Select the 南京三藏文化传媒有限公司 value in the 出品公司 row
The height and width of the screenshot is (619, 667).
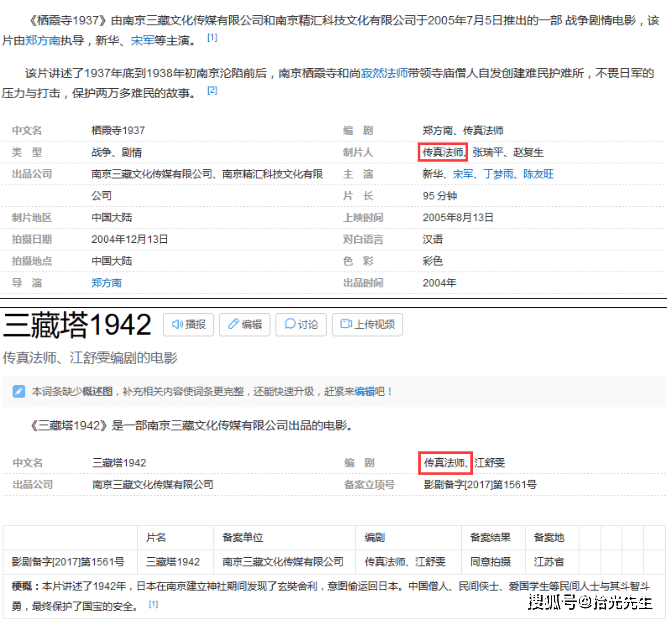pyautogui.click(x=153, y=485)
